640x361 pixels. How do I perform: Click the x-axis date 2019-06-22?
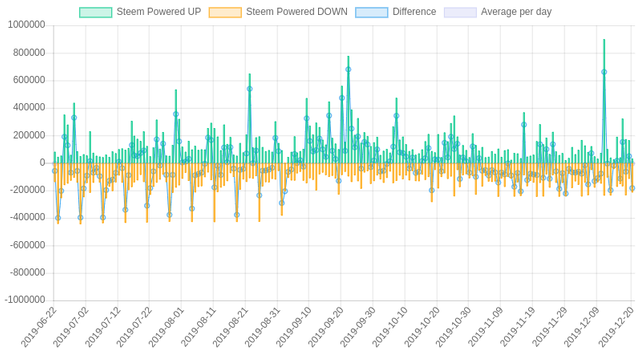pos(39,327)
